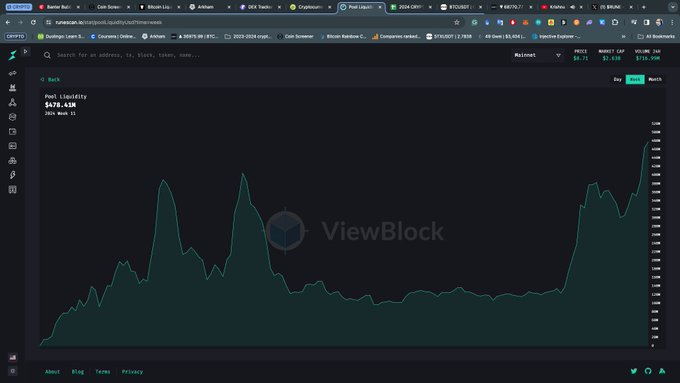This screenshot has width=680, height=383.
Task: Open the Privacy footer link
Action: click(x=132, y=372)
